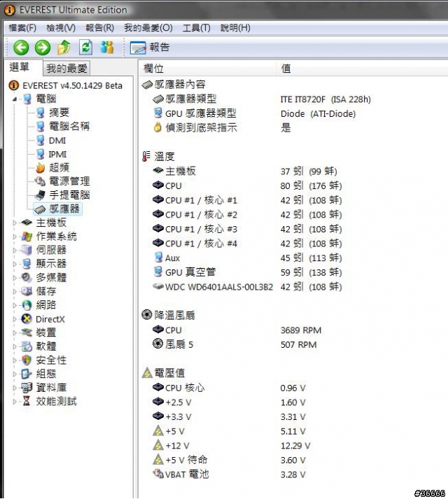This screenshot has width=448, height=499.
Task: Click the 組態 tree icon
Action: coord(27,374)
